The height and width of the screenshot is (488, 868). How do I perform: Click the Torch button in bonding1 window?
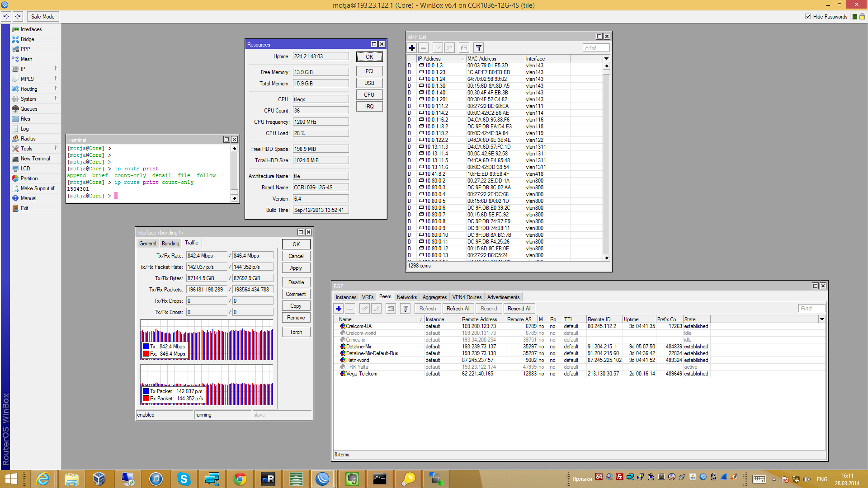(x=296, y=332)
